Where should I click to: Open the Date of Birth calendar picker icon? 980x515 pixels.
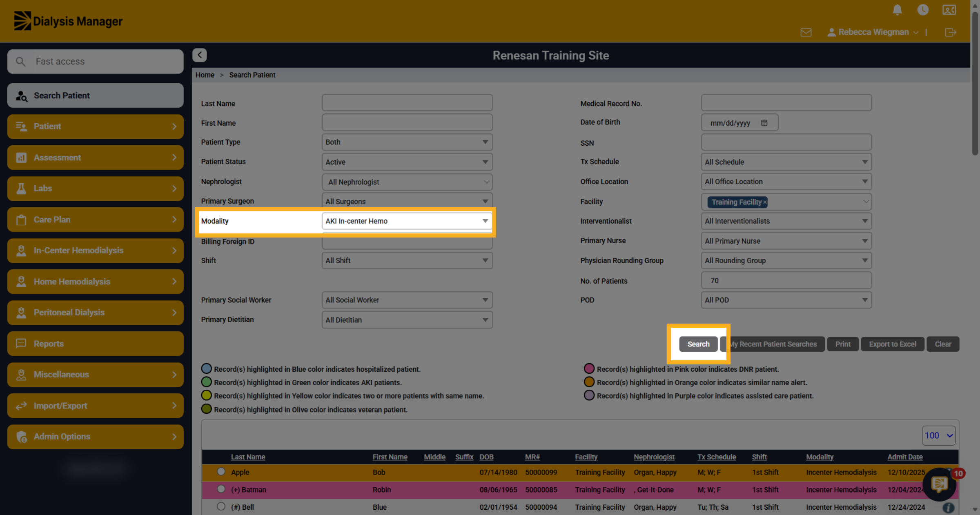click(x=764, y=123)
